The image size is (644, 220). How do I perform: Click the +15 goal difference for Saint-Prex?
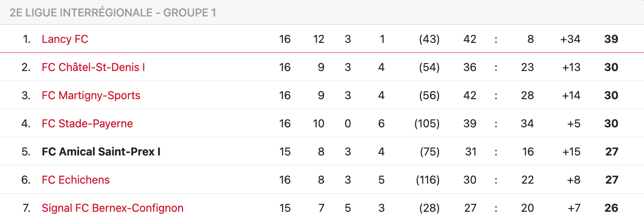[x=570, y=152]
